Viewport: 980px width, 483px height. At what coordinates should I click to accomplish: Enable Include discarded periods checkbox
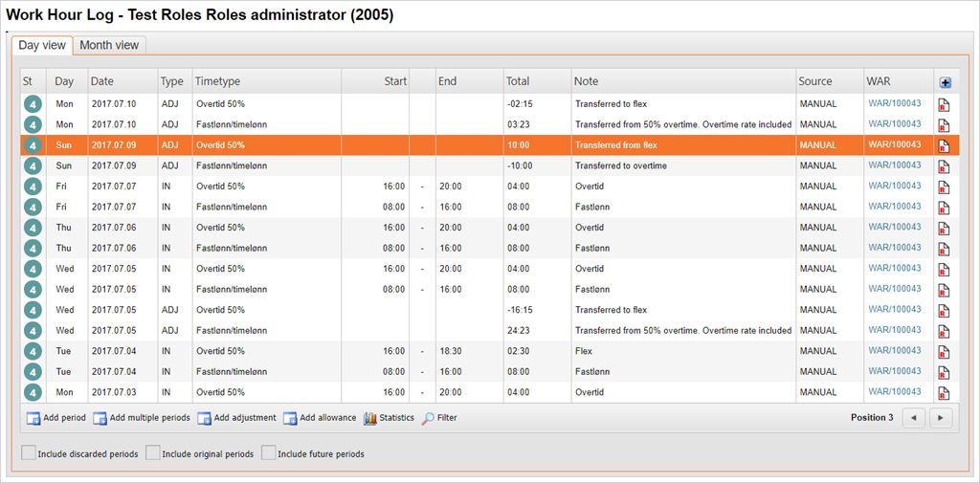[29, 453]
